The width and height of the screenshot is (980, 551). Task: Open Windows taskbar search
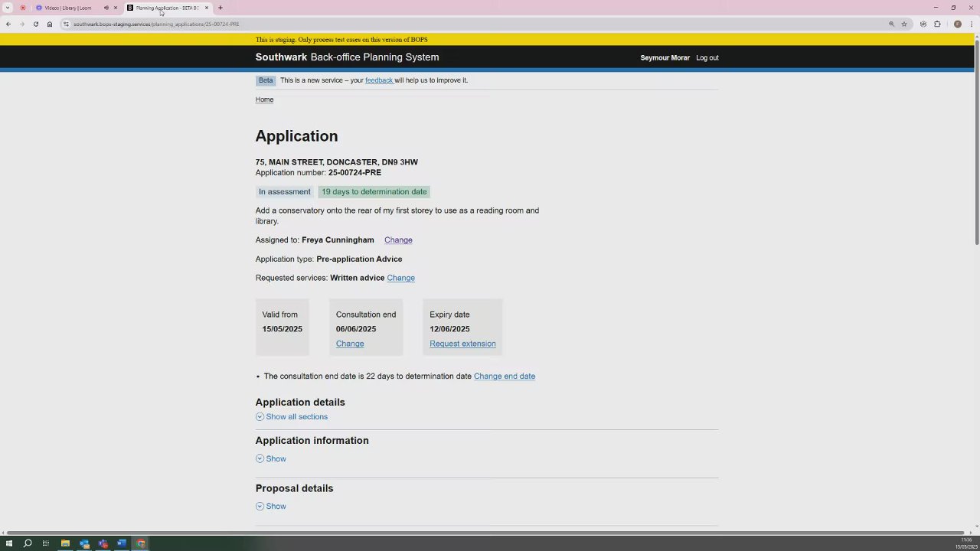point(28,543)
